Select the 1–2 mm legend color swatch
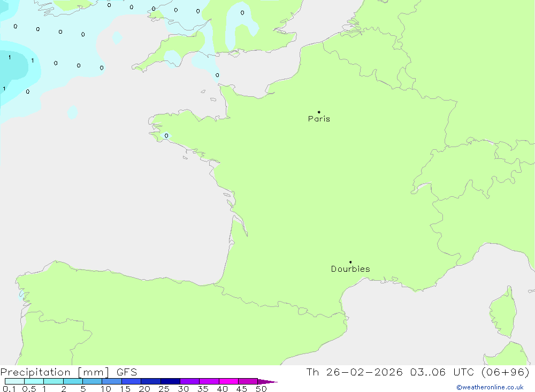 [x=53, y=381]
